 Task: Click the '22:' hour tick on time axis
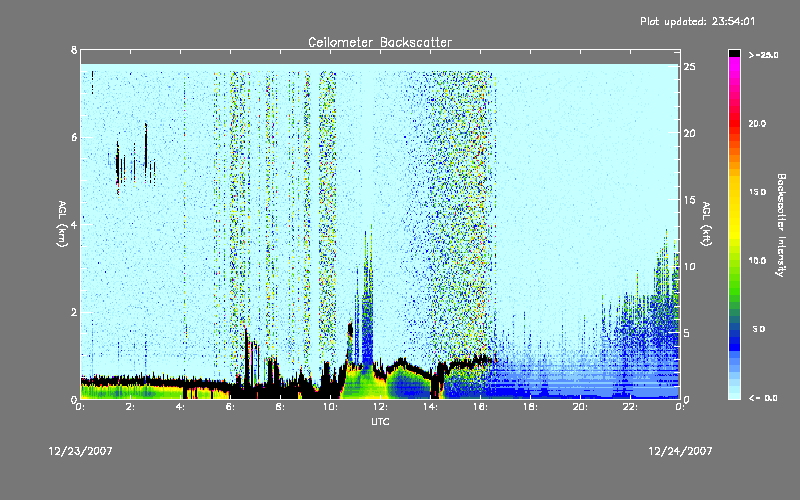pyautogui.click(x=631, y=407)
